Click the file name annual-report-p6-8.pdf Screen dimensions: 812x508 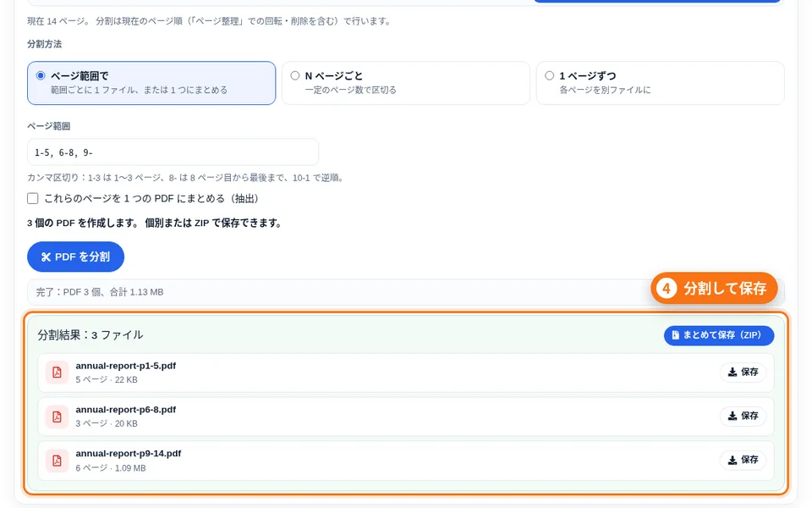tap(126, 410)
